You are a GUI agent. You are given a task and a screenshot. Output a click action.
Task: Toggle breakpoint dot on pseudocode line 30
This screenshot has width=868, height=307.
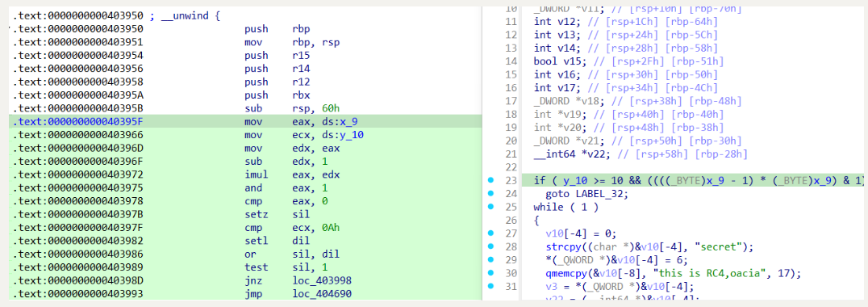(490, 272)
